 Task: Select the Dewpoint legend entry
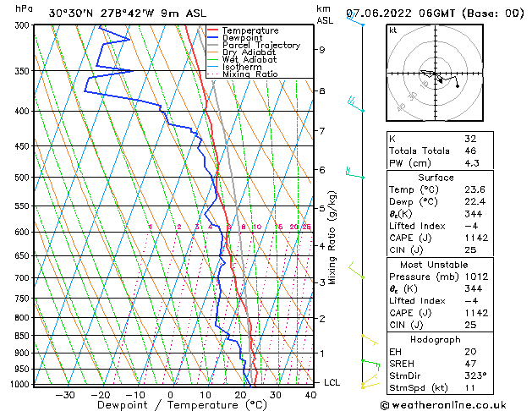(x=235, y=38)
